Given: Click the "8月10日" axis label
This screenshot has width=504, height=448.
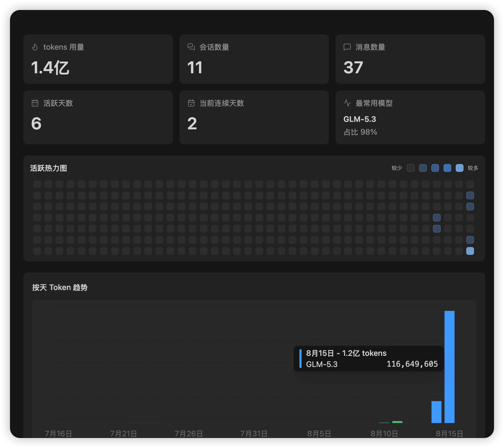Looking at the screenshot, I should (384, 433).
